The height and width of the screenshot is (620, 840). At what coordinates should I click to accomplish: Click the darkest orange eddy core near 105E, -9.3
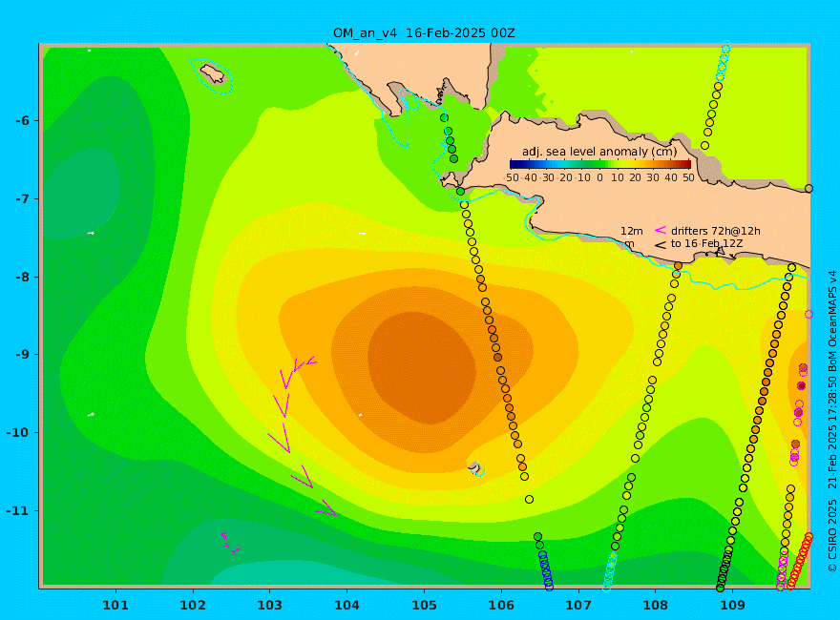422,367
